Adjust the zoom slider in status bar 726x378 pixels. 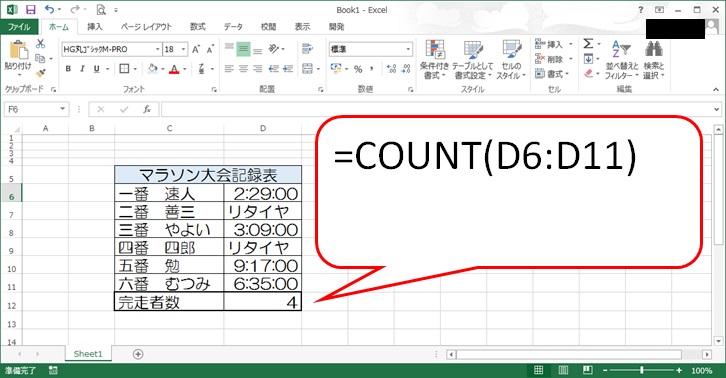pos(642,370)
